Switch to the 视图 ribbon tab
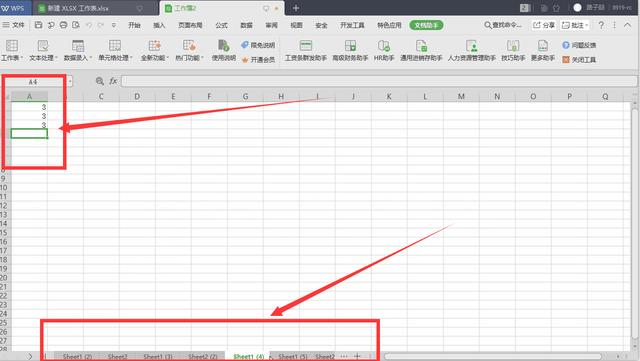This screenshot has height=361, width=640. click(x=296, y=25)
